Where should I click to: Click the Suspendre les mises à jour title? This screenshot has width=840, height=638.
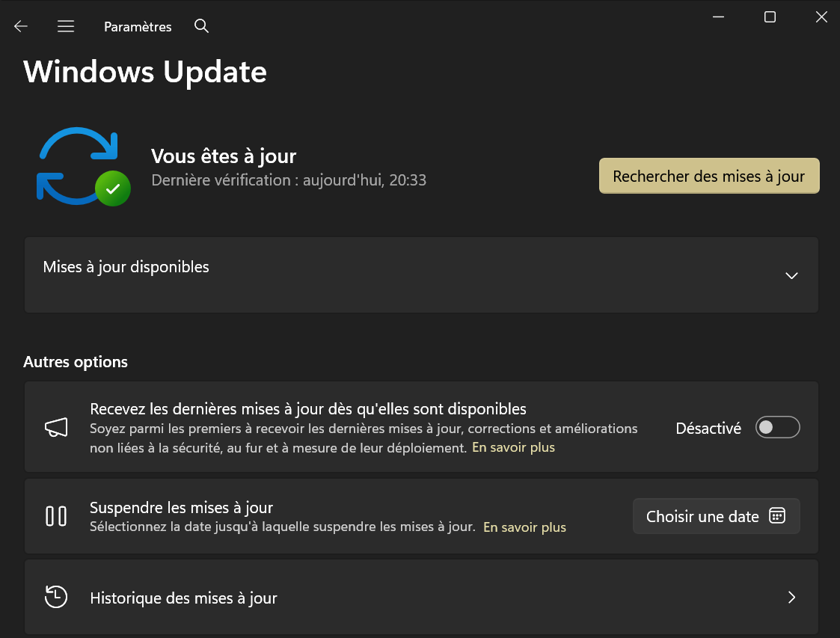pyautogui.click(x=182, y=507)
